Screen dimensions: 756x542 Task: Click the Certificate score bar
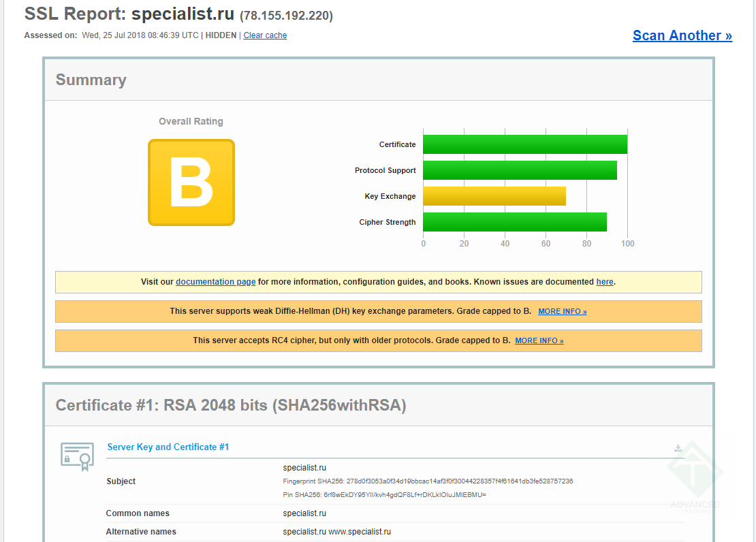click(x=525, y=144)
